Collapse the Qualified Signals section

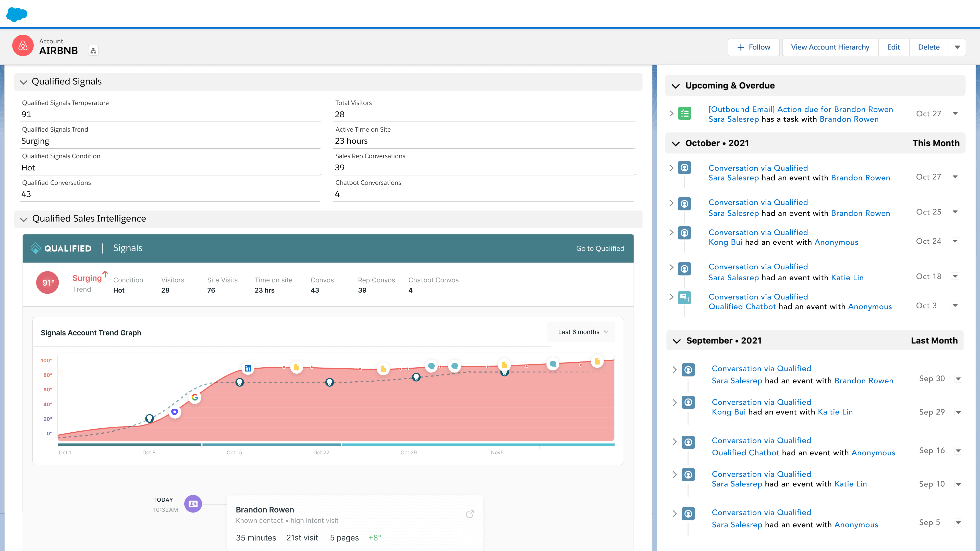coord(23,82)
